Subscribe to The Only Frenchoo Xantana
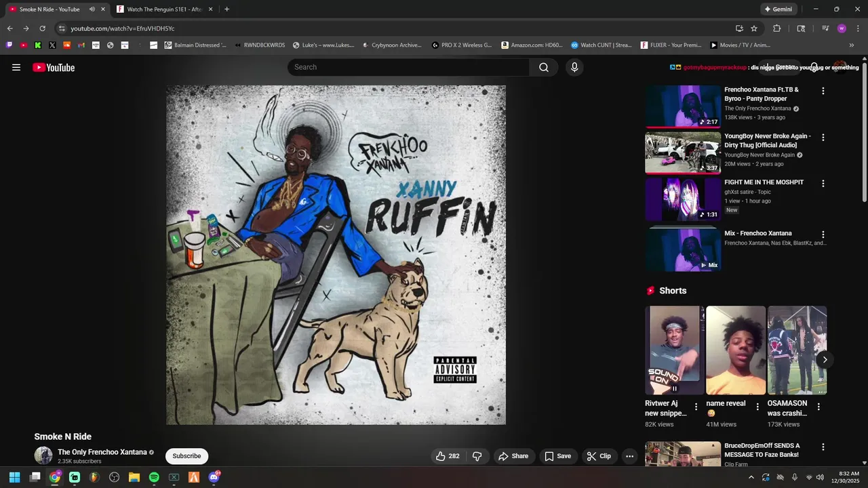This screenshot has height=488, width=868. tap(186, 456)
